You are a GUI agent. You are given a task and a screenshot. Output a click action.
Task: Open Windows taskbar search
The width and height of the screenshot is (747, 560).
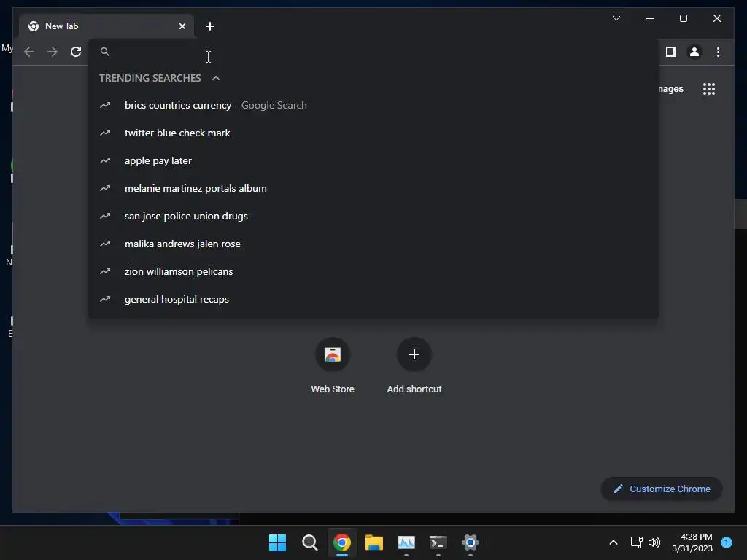[309, 542]
